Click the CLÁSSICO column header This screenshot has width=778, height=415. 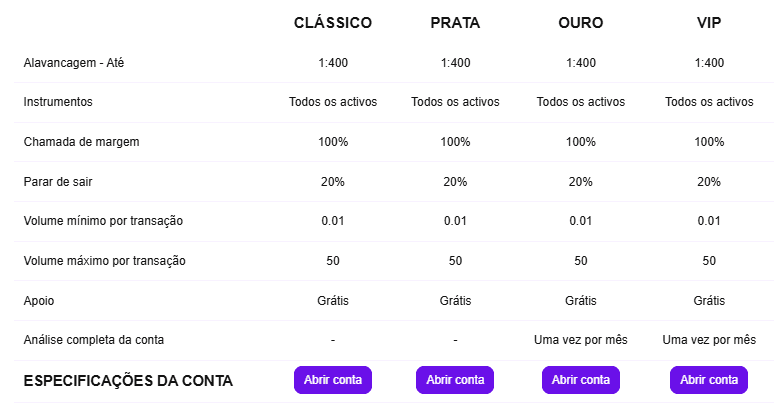pyautogui.click(x=333, y=23)
